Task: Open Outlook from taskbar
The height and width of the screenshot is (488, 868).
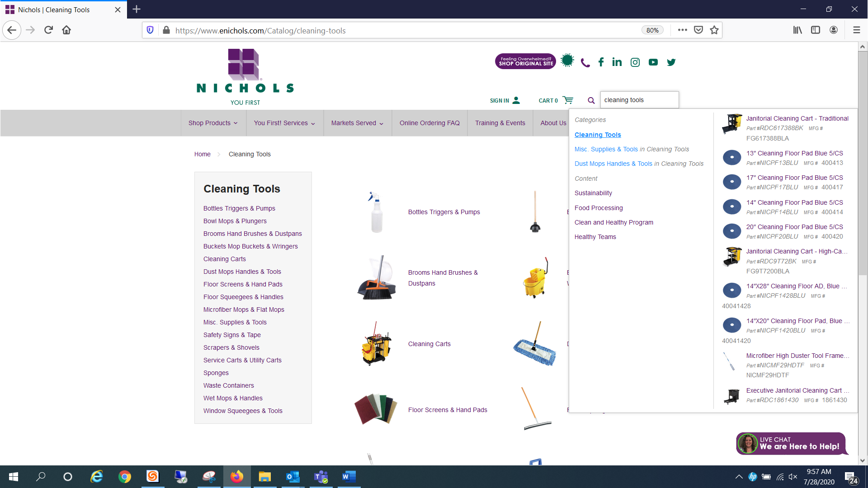Action: coord(293,477)
